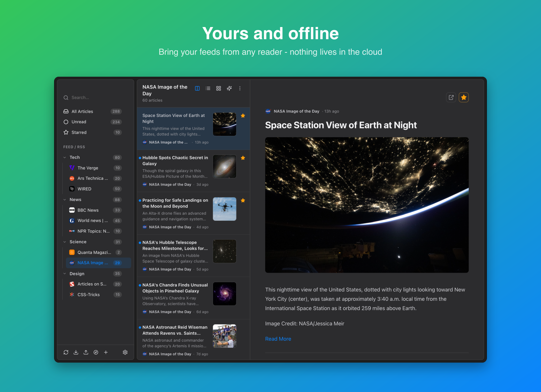
Task: Open WIRED feed
Action: pos(98,189)
